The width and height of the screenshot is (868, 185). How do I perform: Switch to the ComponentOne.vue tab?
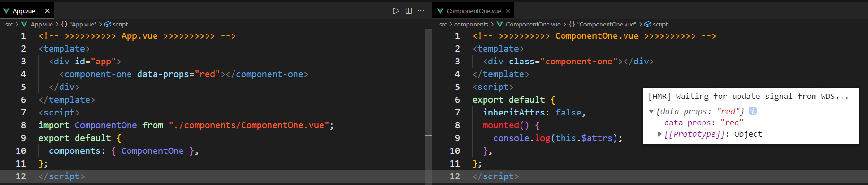click(x=474, y=11)
